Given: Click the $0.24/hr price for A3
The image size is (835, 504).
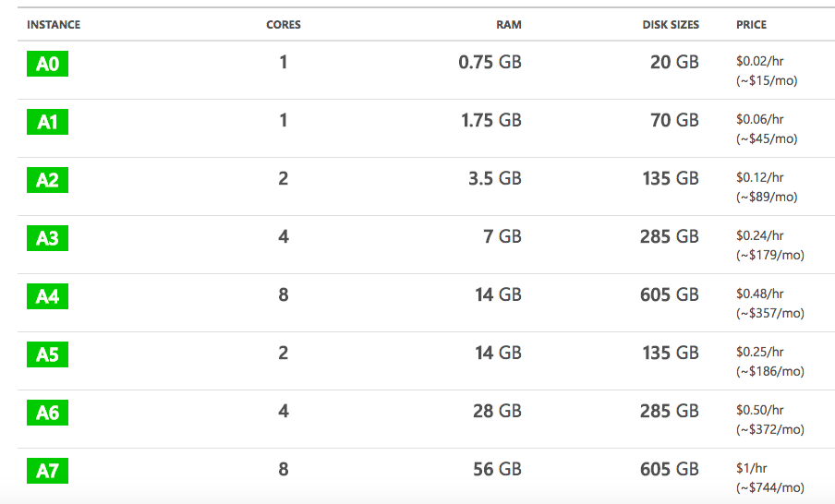Looking at the screenshot, I should [759, 235].
